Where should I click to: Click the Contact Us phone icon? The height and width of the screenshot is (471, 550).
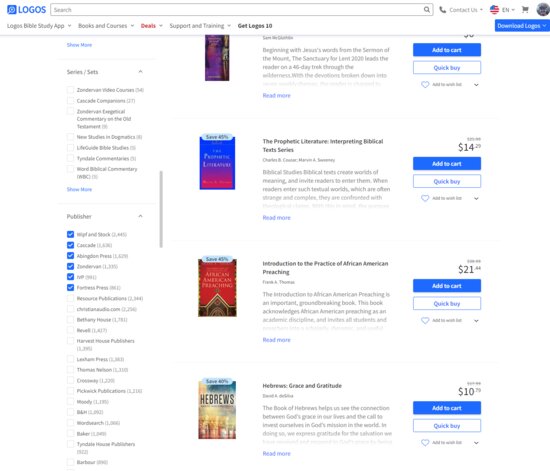[443, 10]
